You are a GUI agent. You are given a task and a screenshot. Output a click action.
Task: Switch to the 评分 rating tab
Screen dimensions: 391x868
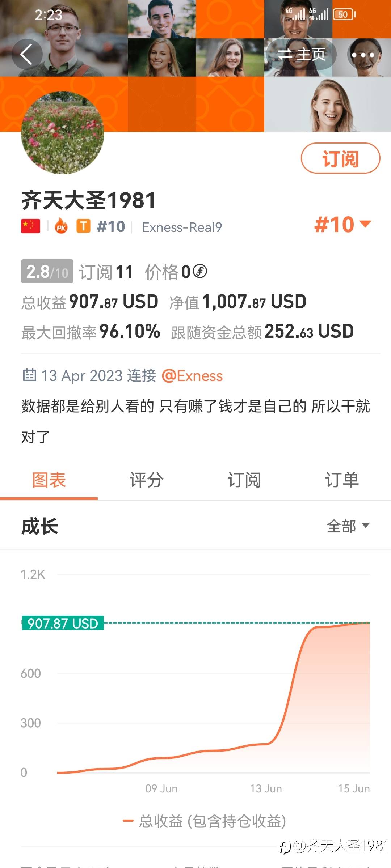[x=147, y=480]
